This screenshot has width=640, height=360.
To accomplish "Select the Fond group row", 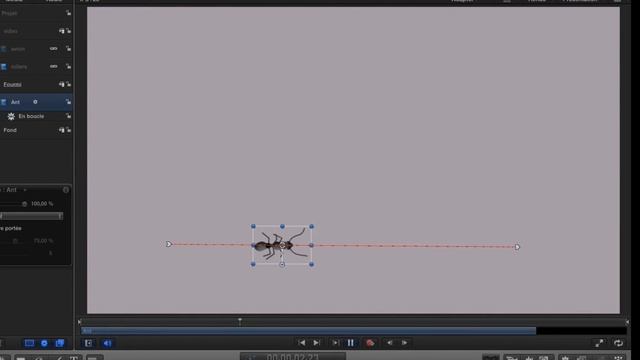I will click(36, 130).
